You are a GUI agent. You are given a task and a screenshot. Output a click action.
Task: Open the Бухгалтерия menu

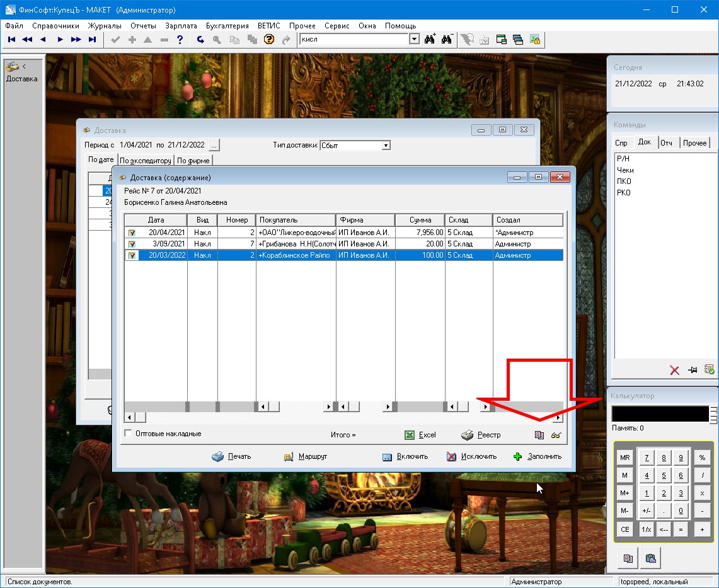coord(227,26)
